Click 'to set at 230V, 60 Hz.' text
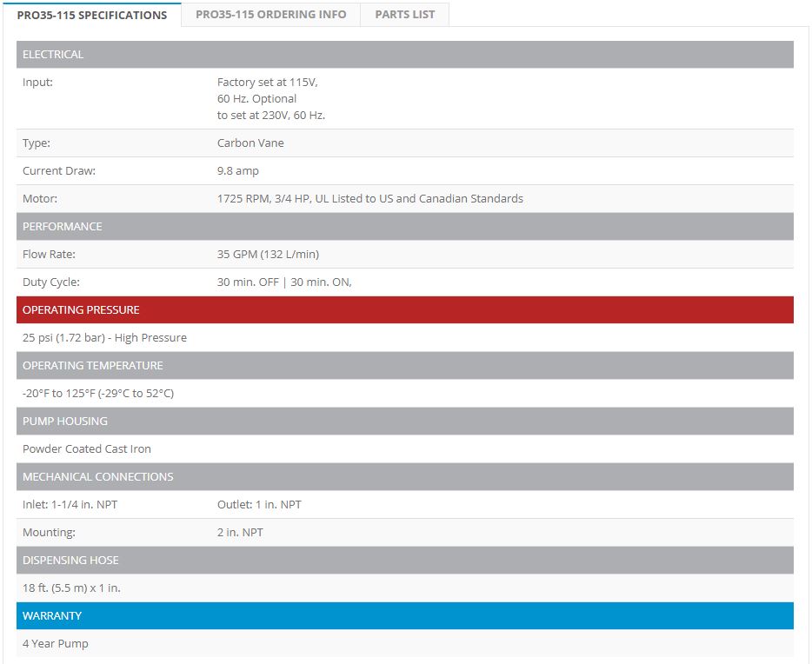 click(x=271, y=116)
